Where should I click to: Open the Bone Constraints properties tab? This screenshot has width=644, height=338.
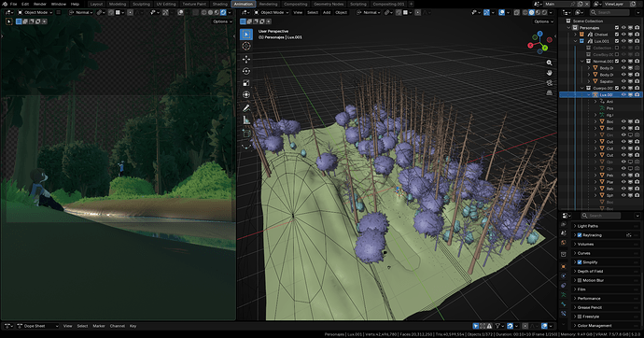564,314
